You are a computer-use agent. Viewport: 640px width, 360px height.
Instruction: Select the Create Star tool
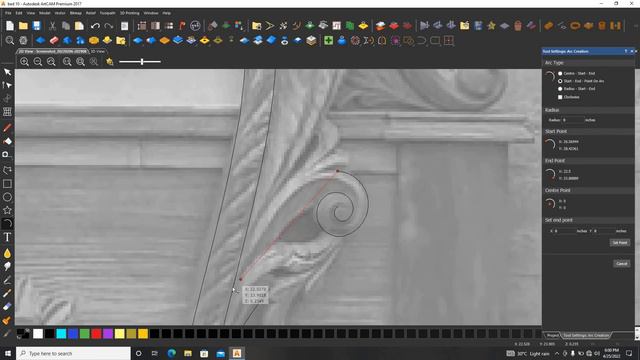tap(7, 210)
